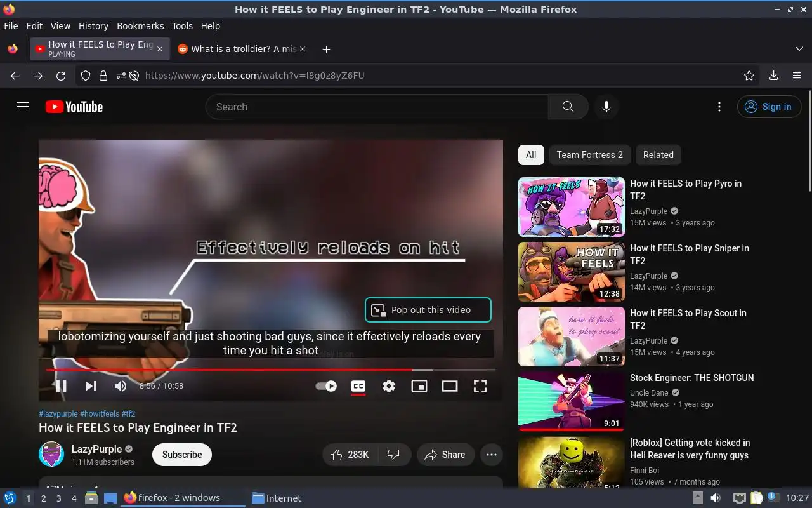Select the Related filter chip
The image size is (812, 508).
pyautogui.click(x=658, y=155)
